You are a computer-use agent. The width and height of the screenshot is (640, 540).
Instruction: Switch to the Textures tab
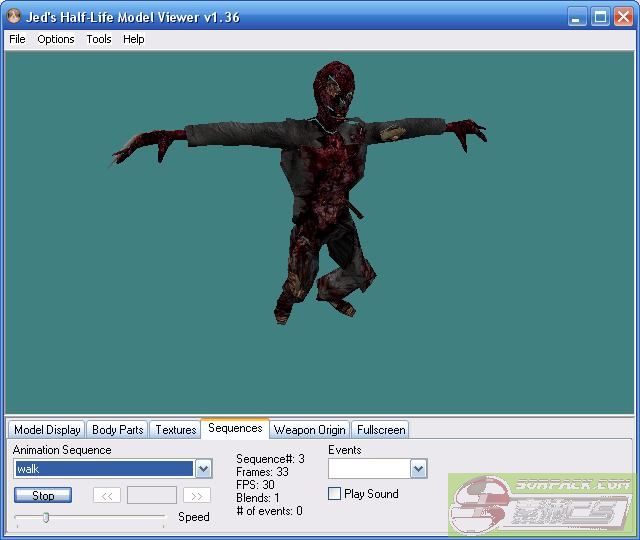click(176, 430)
